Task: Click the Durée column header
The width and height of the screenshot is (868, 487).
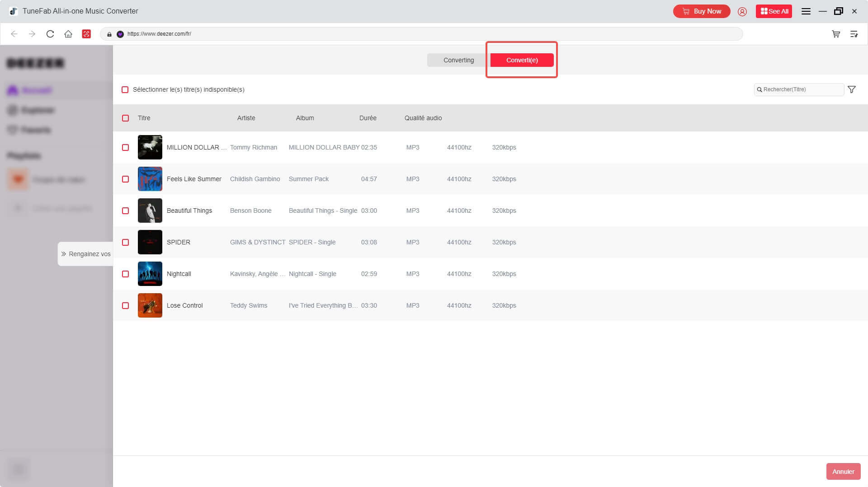Action: (x=368, y=118)
